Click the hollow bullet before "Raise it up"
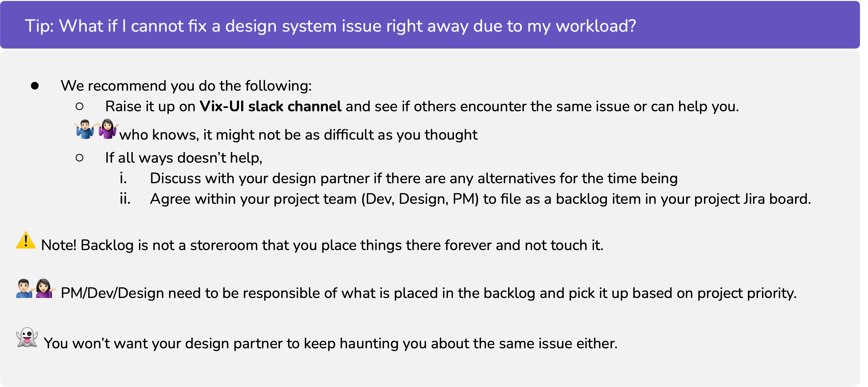Image resolution: width=868 pixels, height=387 pixels. click(79, 107)
